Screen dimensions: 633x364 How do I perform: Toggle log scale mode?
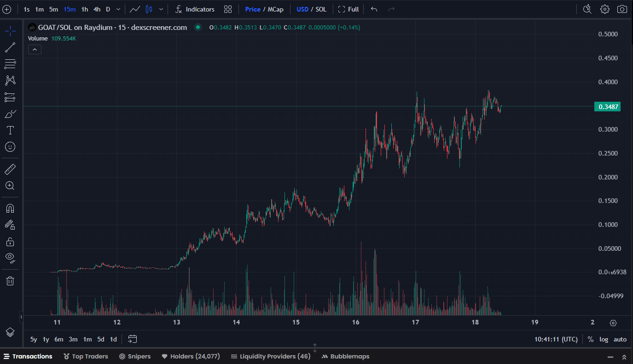(x=604, y=340)
